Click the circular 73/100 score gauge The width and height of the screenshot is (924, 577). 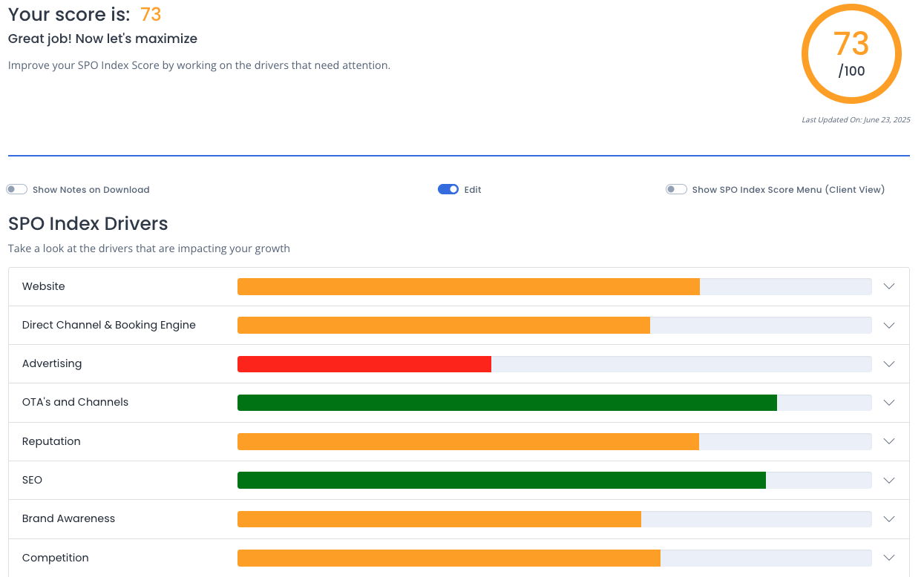click(851, 54)
